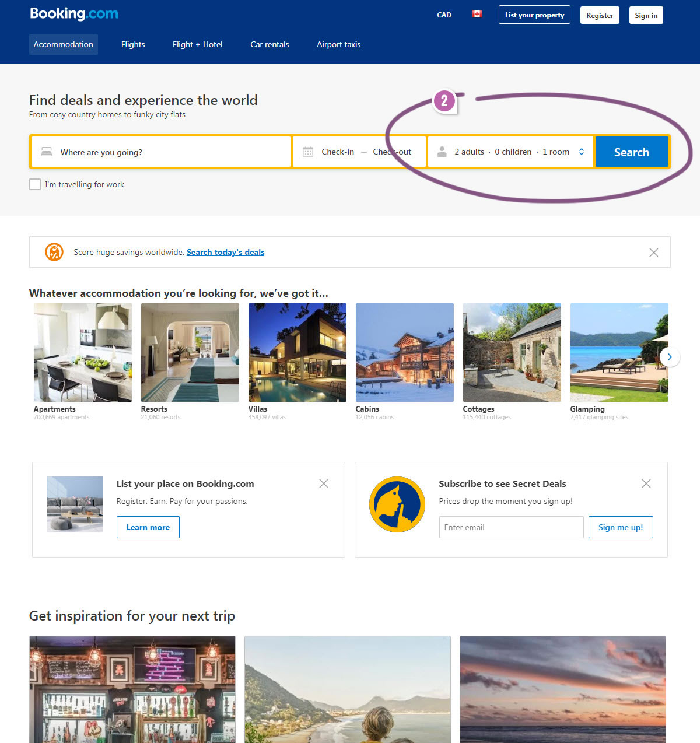This screenshot has height=743, width=700.
Task: Click the Secret Deals shushing face icon
Action: [397, 504]
